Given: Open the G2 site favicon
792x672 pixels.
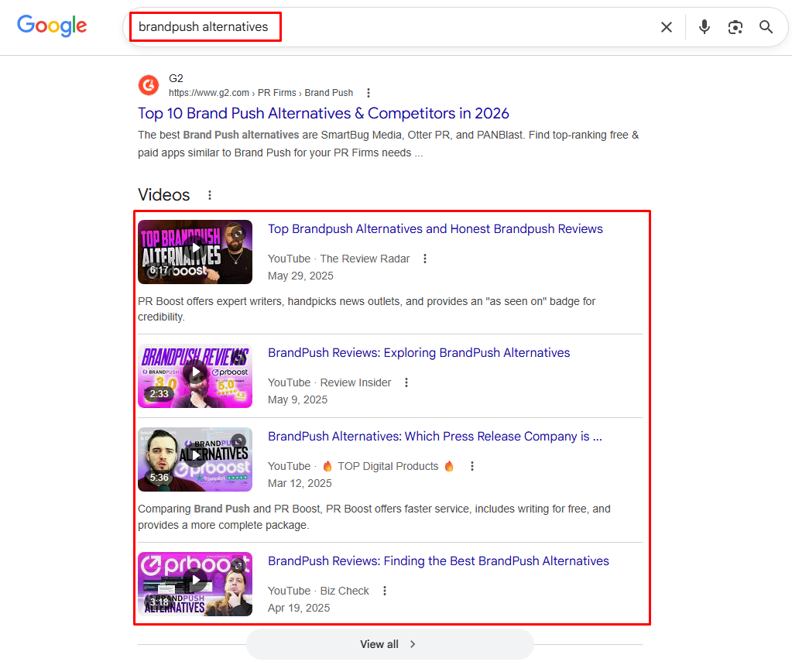Looking at the screenshot, I should tap(149, 85).
